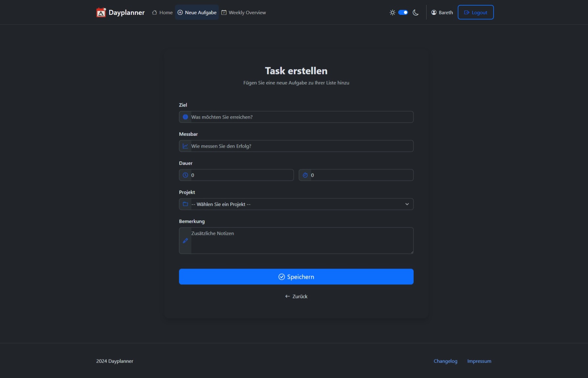Click the folder icon in Projekt field
Viewport: 588px width, 378px height.
pyautogui.click(x=185, y=204)
